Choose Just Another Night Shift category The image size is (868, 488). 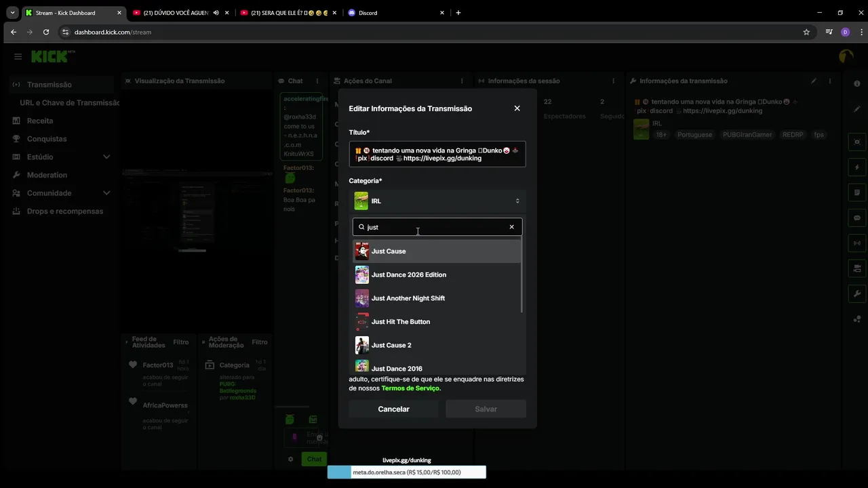(437, 298)
